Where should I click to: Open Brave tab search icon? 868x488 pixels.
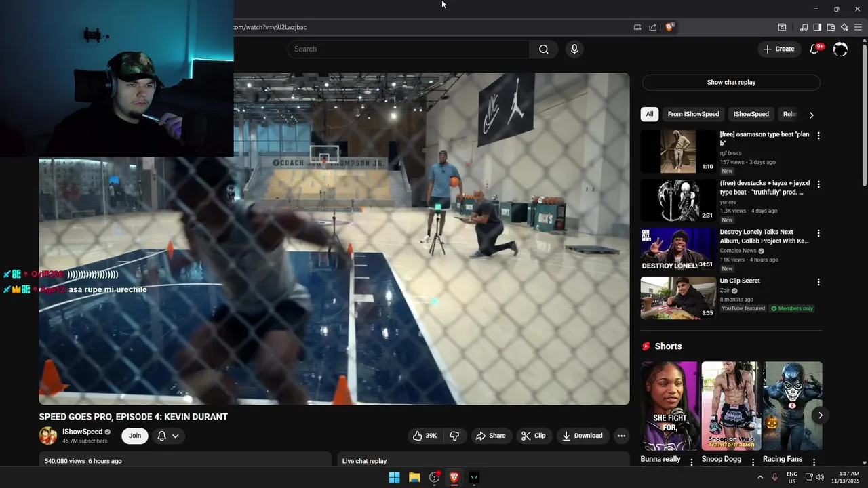[782, 27]
